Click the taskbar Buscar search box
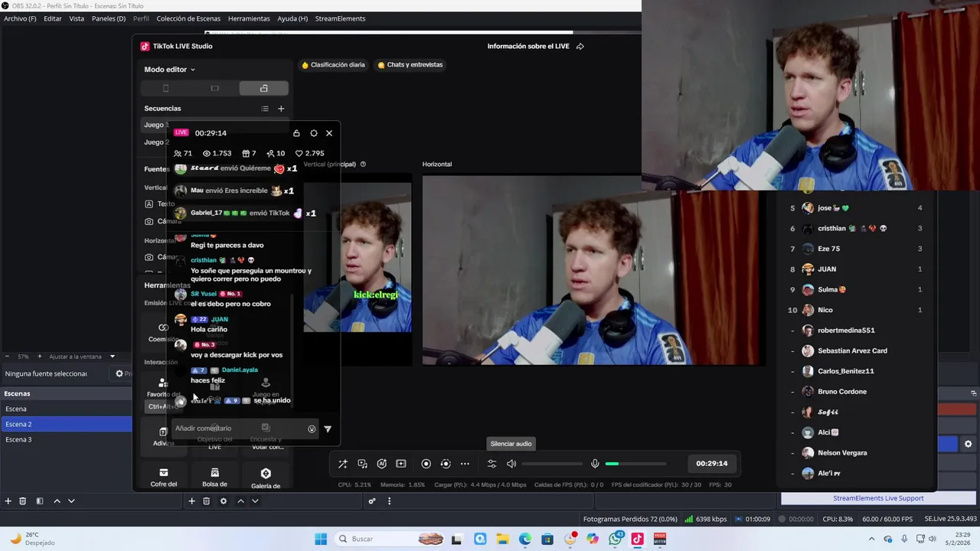 point(389,539)
